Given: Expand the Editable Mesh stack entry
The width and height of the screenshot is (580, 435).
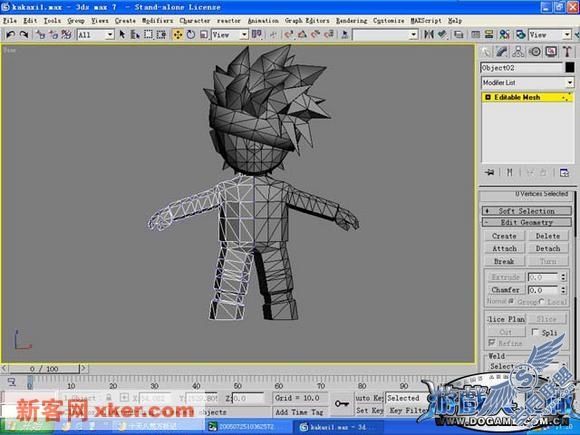Looking at the screenshot, I should (488, 97).
